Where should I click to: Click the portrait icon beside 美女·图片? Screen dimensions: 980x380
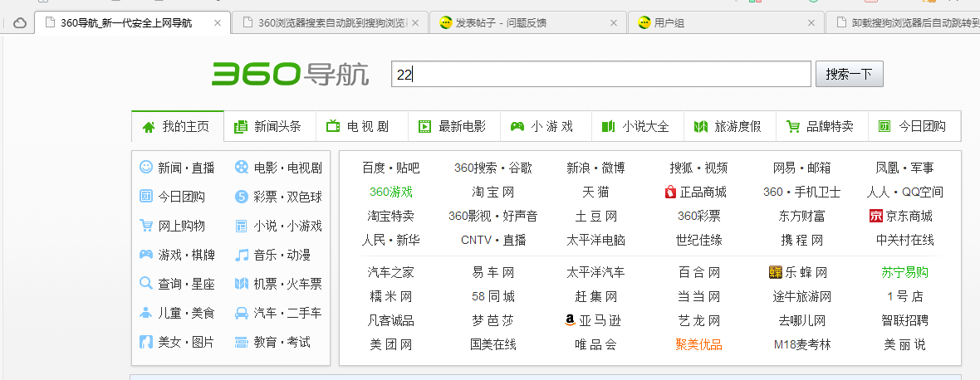pyautogui.click(x=145, y=342)
